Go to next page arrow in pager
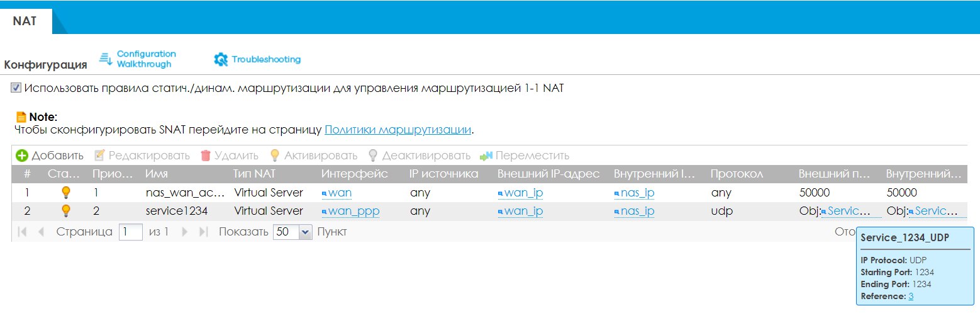 pos(185,232)
